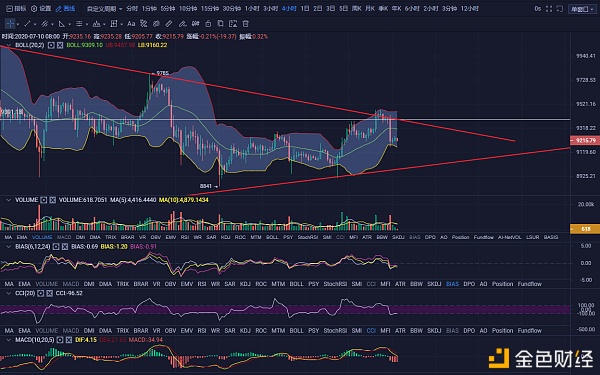Select KDJ in the volume panel indicator row
The height and width of the screenshot is (375, 600).
pyautogui.click(x=225, y=237)
